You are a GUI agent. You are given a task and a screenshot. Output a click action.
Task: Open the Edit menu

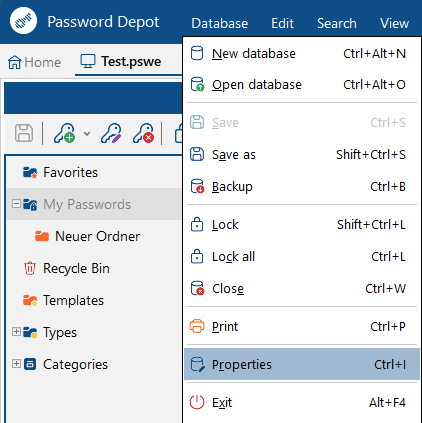282,23
